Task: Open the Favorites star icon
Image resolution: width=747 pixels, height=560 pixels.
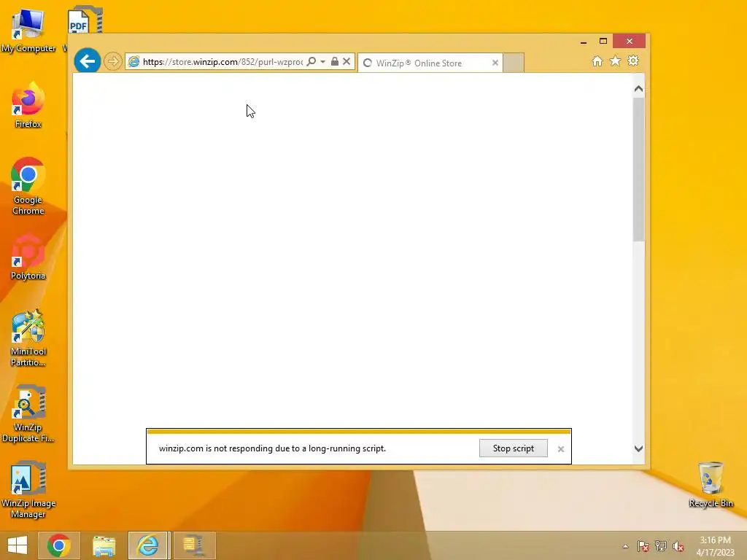Action: [x=616, y=61]
